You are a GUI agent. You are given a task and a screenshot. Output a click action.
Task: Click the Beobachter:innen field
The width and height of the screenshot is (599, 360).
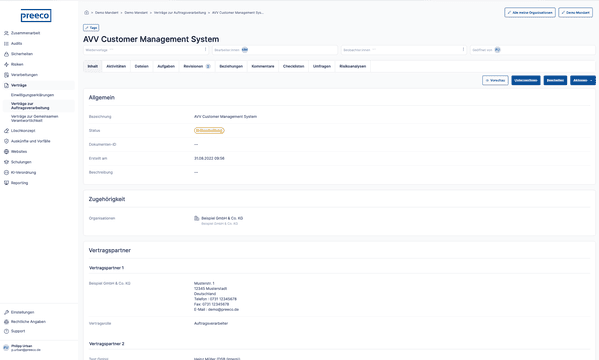pos(403,50)
